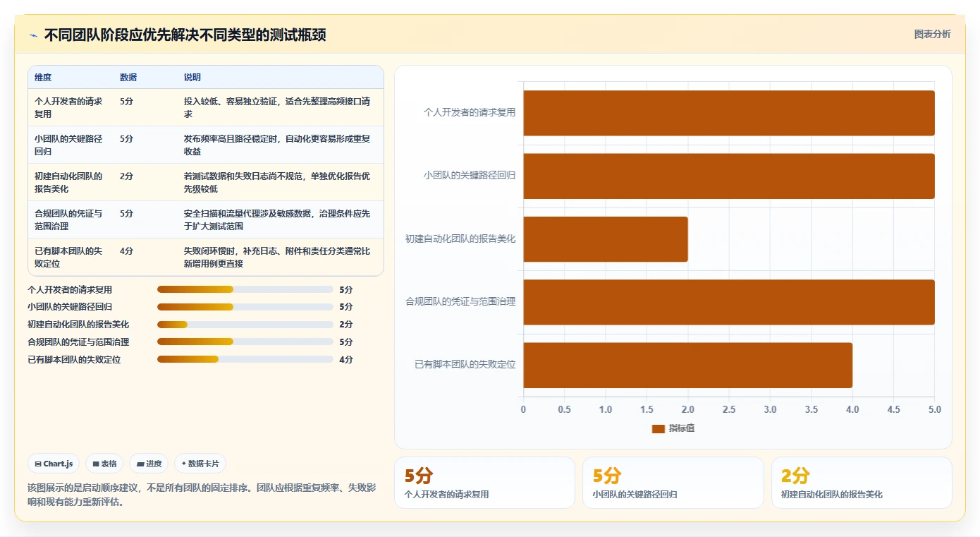
Task: Click the chart bar for 初建自动化团队的报告美化
Action: pyautogui.click(x=606, y=239)
